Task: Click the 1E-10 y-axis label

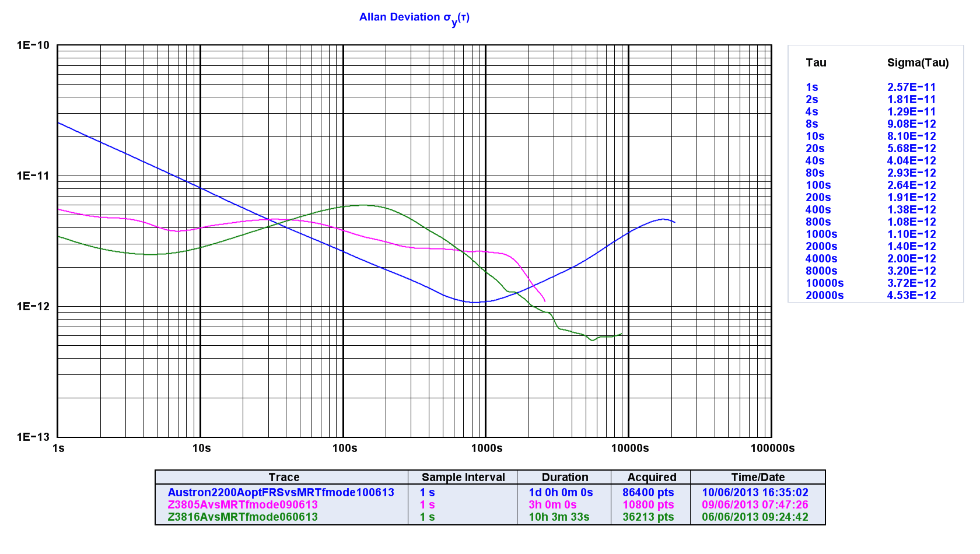Action: [33, 45]
